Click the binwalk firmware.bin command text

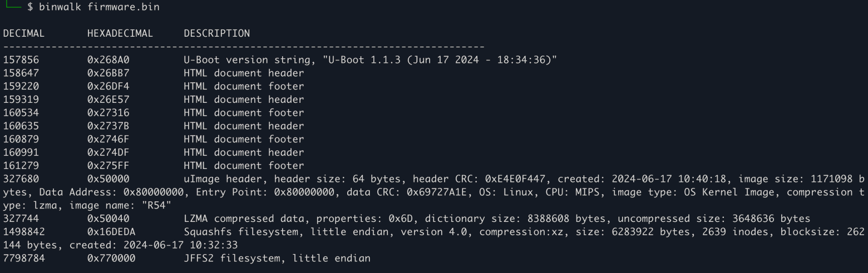[x=91, y=7]
